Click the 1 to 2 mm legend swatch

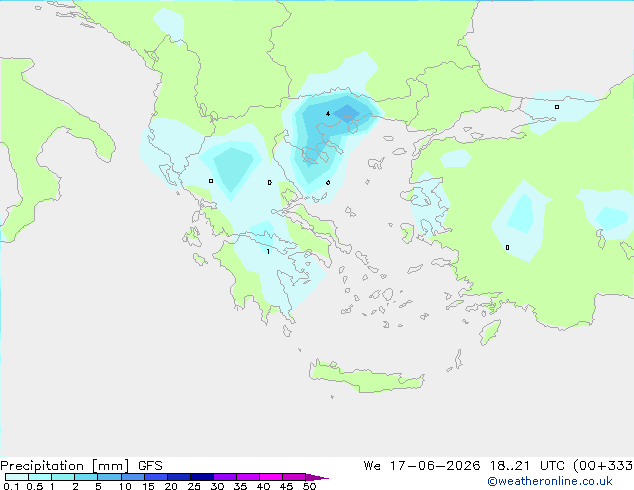[63, 477]
